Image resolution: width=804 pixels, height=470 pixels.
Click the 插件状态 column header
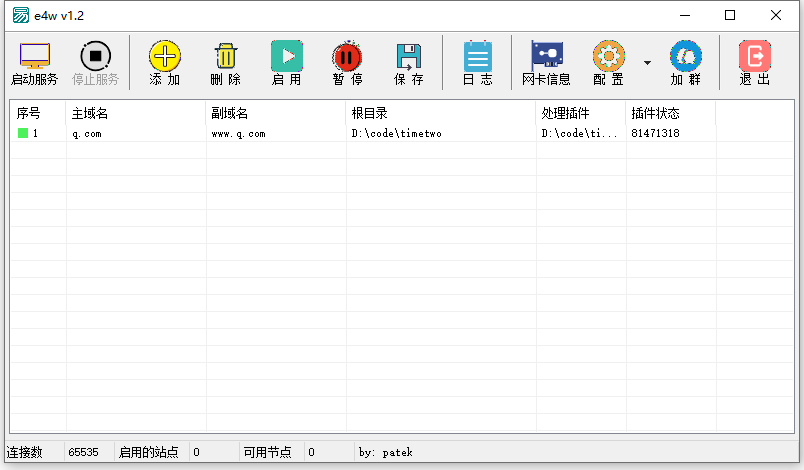670,113
